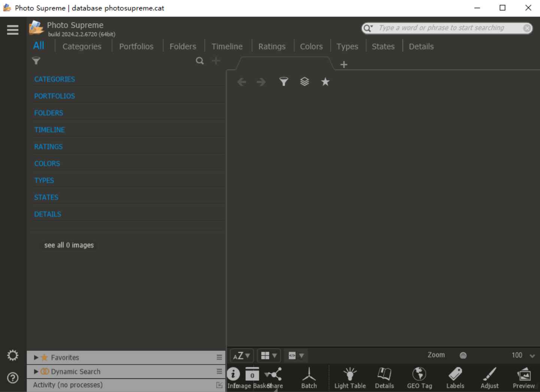Adjust the Zoom slider

(463, 355)
